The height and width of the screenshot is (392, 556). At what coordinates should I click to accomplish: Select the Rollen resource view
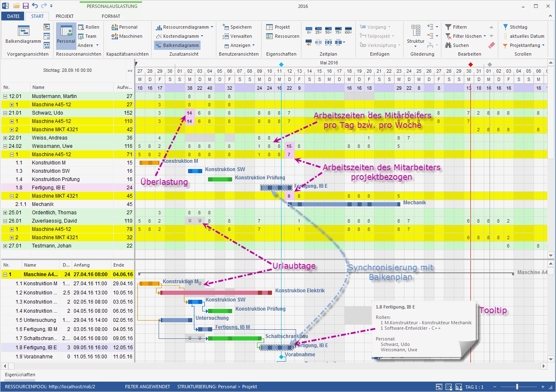click(x=89, y=27)
